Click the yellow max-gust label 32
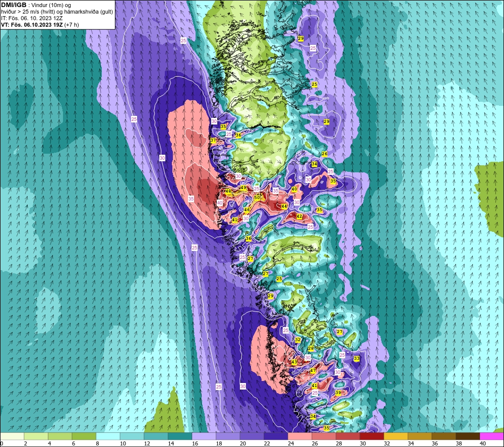Viewport: 504px width, 447px height. (298, 340)
